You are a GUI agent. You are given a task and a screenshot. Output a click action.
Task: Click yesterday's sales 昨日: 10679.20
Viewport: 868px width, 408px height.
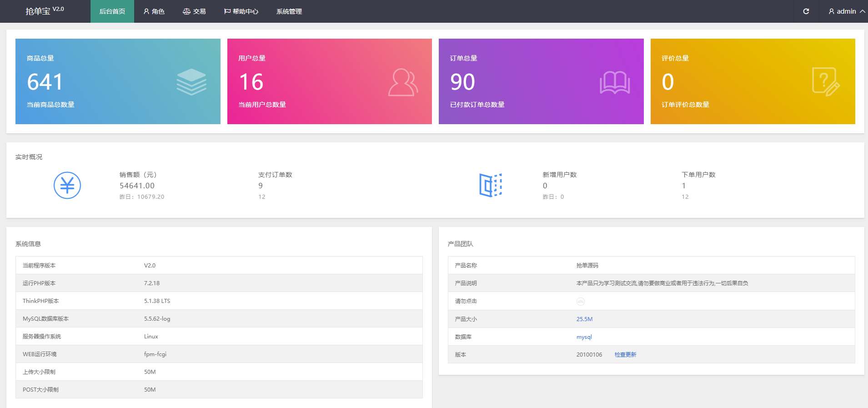(x=142, y=197)
